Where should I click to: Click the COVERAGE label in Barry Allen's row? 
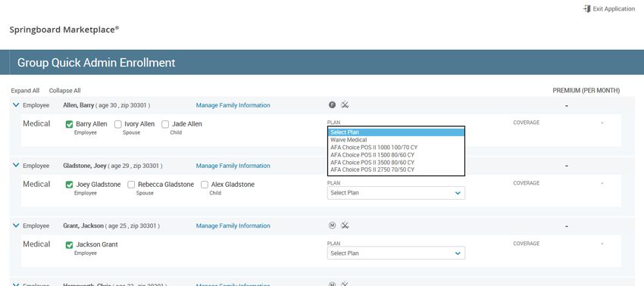click(526, 123)
